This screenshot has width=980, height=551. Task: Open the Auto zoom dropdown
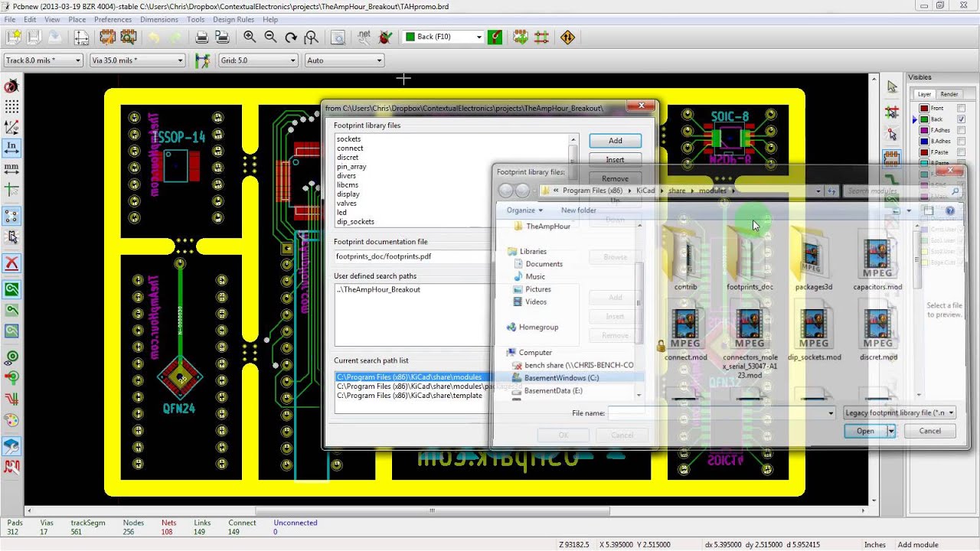[344, 60]
